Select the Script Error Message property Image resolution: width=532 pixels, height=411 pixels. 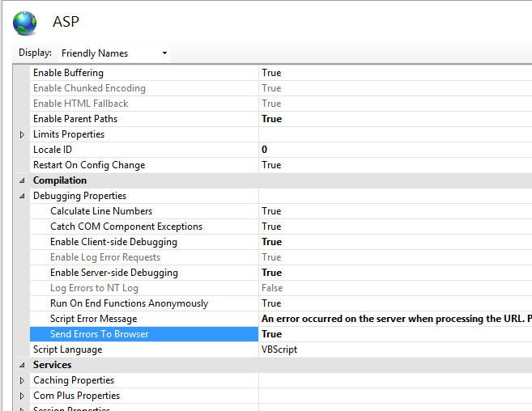click(144, 319)
